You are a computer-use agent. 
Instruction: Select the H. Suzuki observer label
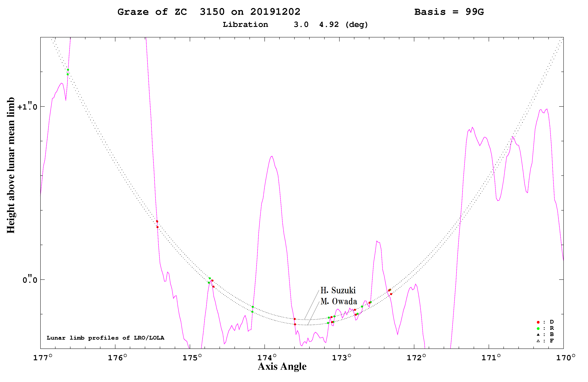[x=338, y=290]
